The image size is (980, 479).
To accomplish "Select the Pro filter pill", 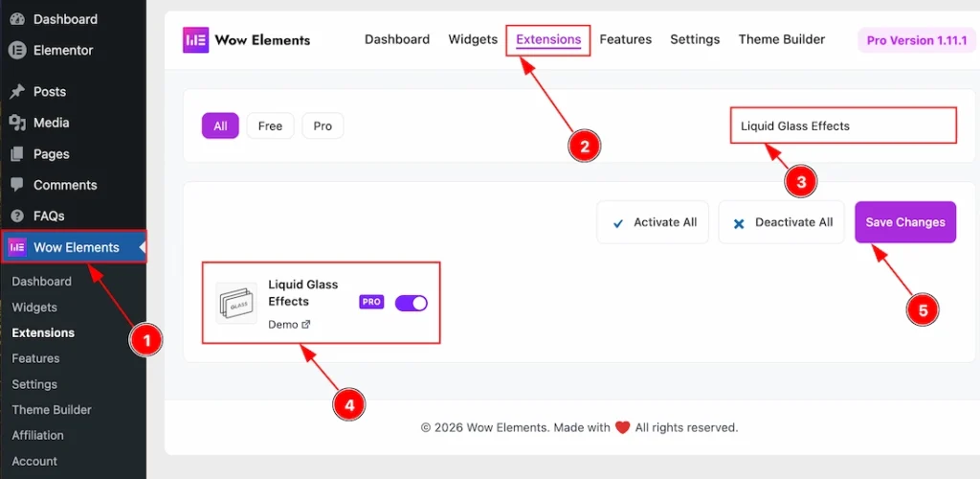I will point(323,125).
